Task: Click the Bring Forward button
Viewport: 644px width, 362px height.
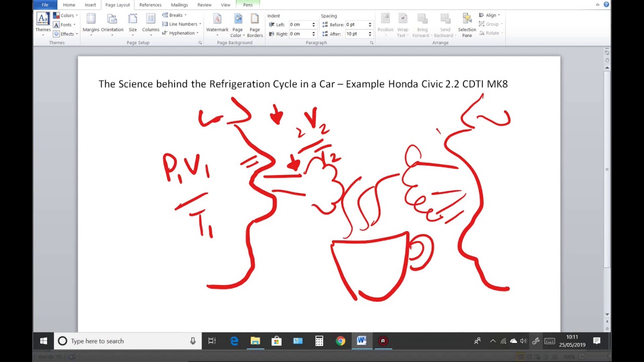Action: click(x=423, y=25)
